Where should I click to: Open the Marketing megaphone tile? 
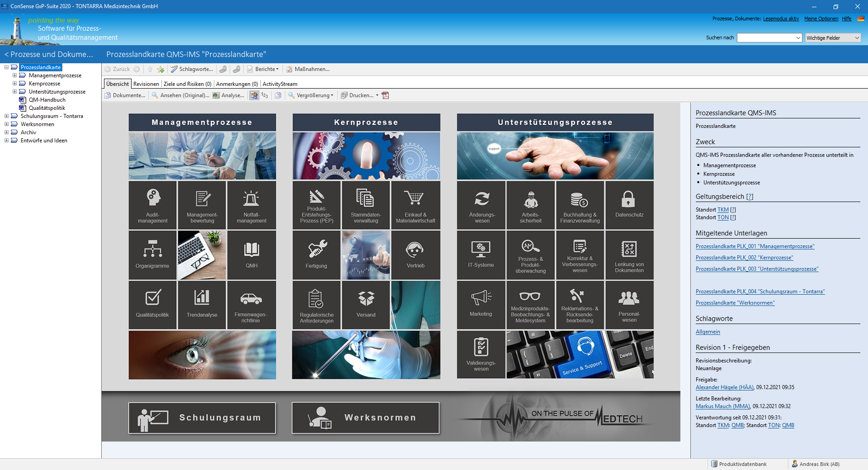pyautogui.click(x=481, y=305)
